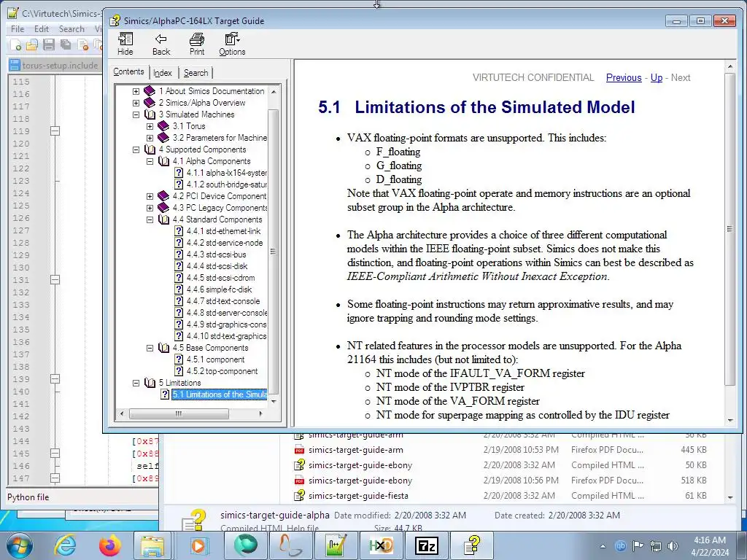The height and width of the screenshot is (560, 747).
Task: Collapse 4.1 Alpha Components node
Action: pyautogui.click(x=150, y=161)
